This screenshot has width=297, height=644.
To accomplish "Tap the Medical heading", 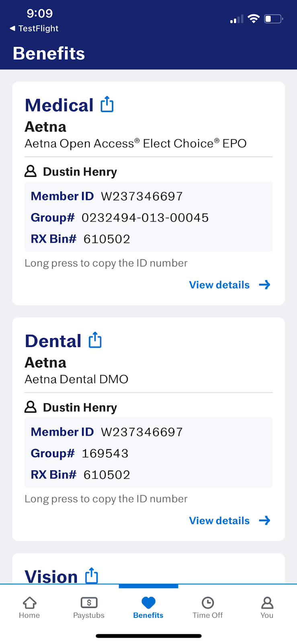I will [59, 105].
